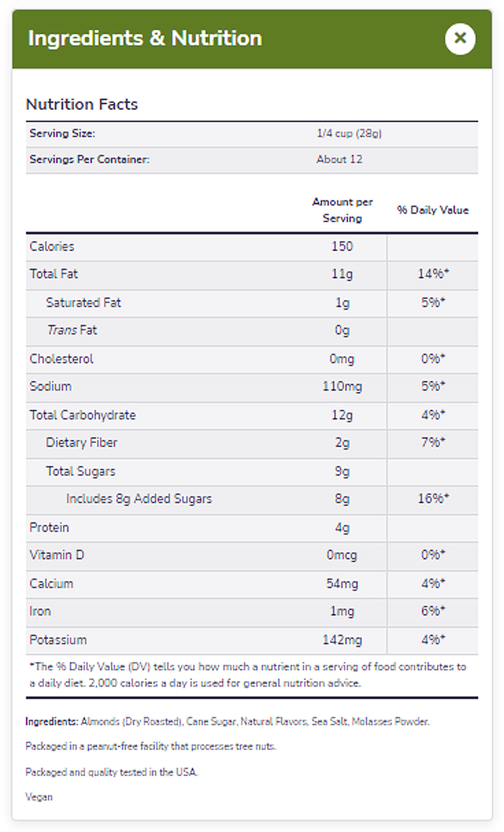
Task: Click the Potassium 142mg amount
Action: click(x=342, y=640)
